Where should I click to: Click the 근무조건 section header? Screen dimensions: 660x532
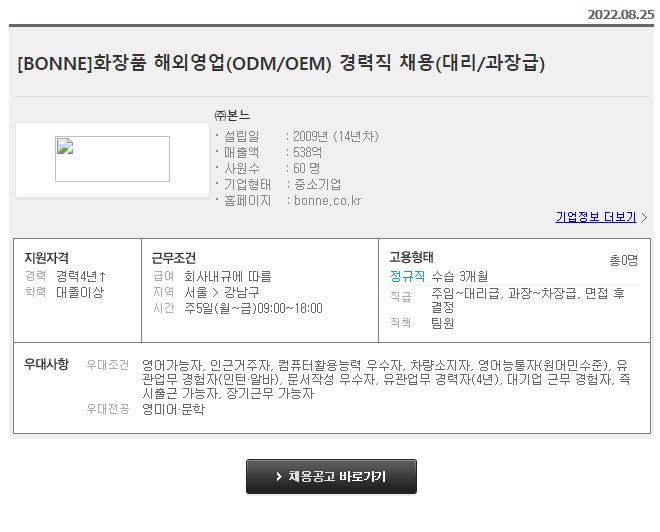click(173, 258)
